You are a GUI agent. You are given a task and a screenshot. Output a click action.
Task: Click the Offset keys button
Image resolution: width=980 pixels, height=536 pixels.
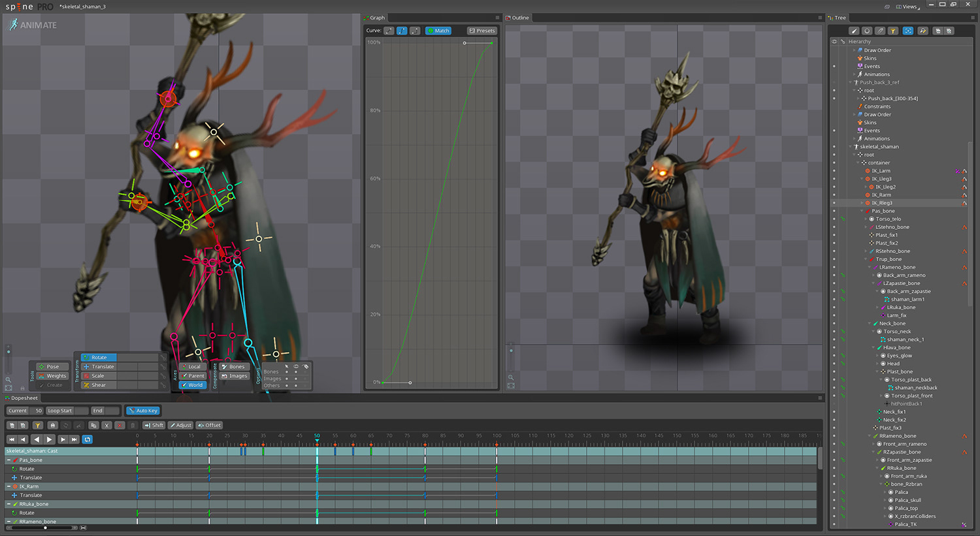[210, 425]
